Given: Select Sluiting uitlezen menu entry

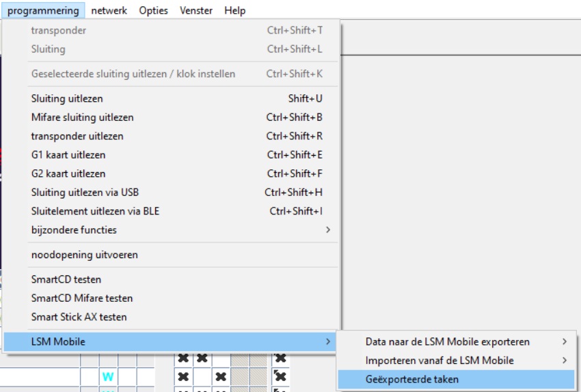Looking at the screenshot, I should tap(67, 99).
